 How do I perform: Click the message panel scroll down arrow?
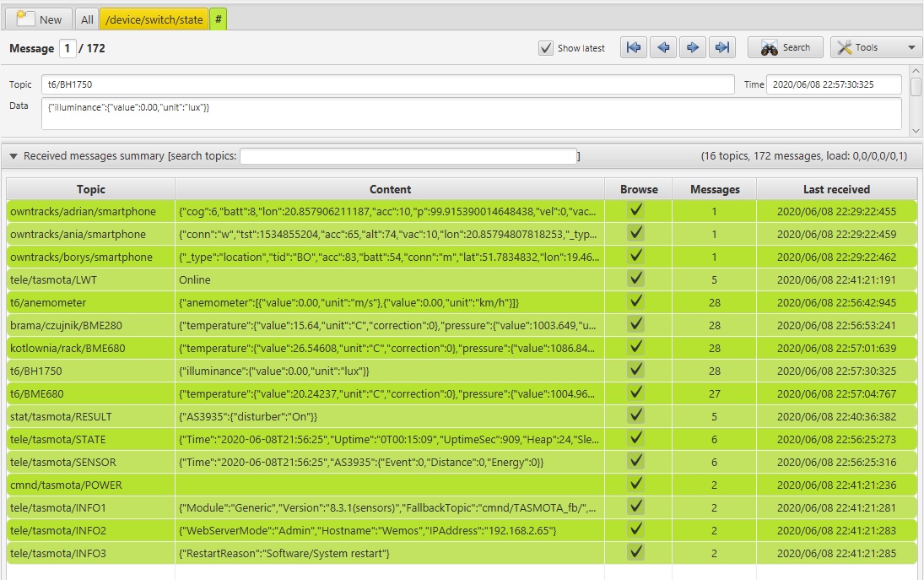click(x=916, y=131)
